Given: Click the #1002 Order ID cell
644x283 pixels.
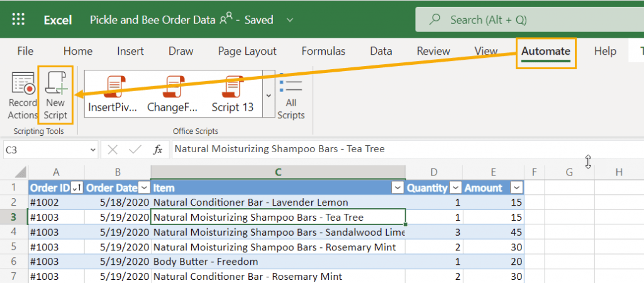Looking at the screenshot, I should (x=56, y=202).
